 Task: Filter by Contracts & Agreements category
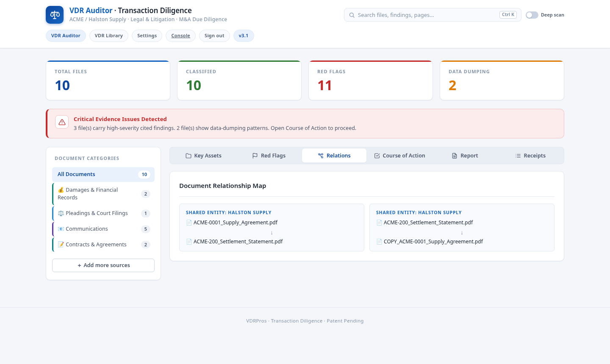[x=103, y=245]
